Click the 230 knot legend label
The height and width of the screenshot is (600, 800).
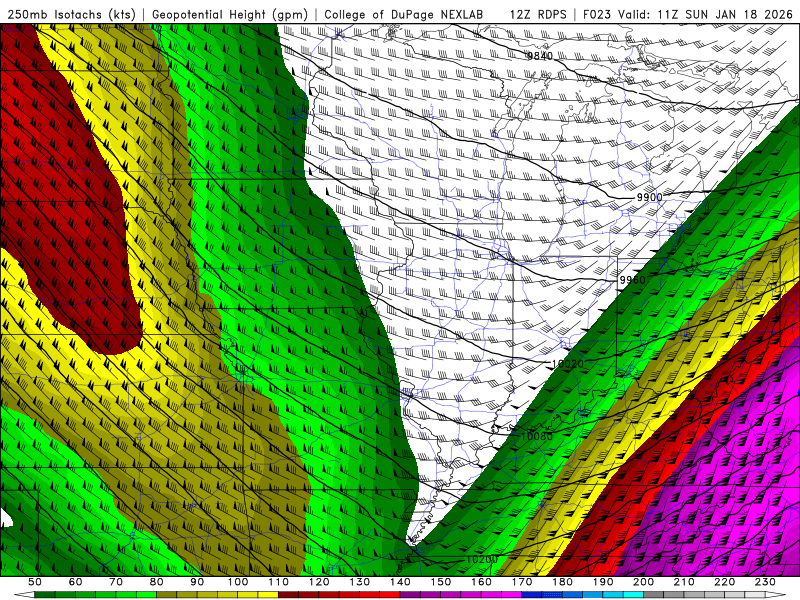[x=765, y=582]
